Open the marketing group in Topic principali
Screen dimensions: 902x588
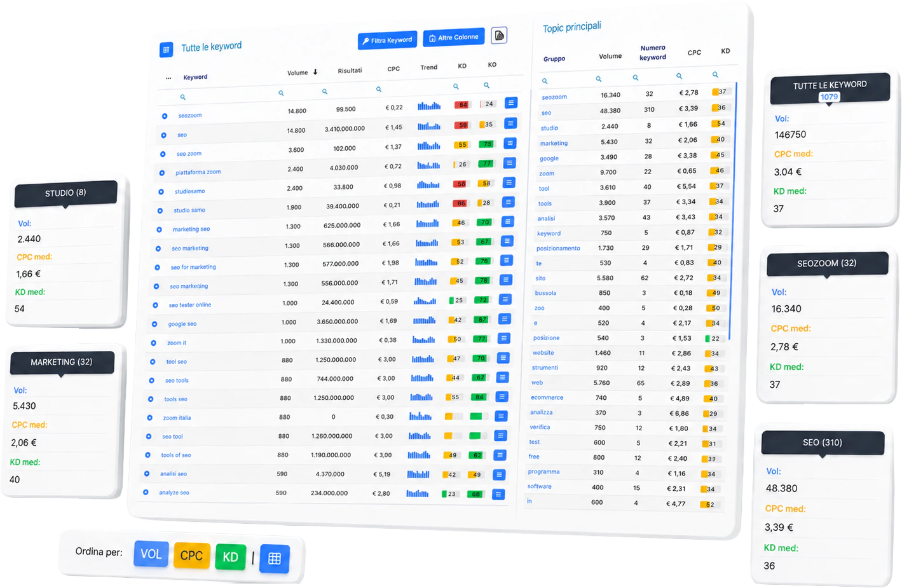click(x=554, y=144)
